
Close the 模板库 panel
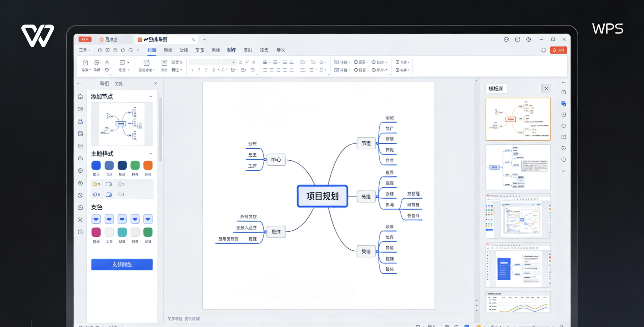click(x=546, y=88)
